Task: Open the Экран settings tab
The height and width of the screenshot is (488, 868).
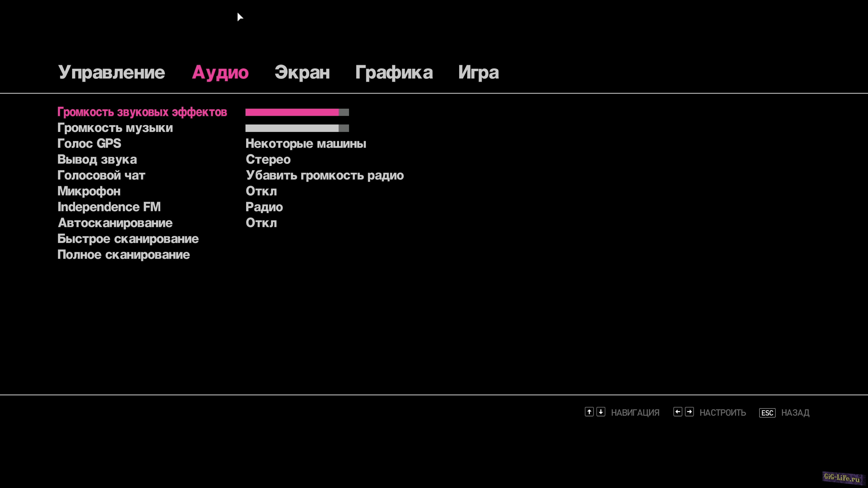Action: [x=302, y=72]
